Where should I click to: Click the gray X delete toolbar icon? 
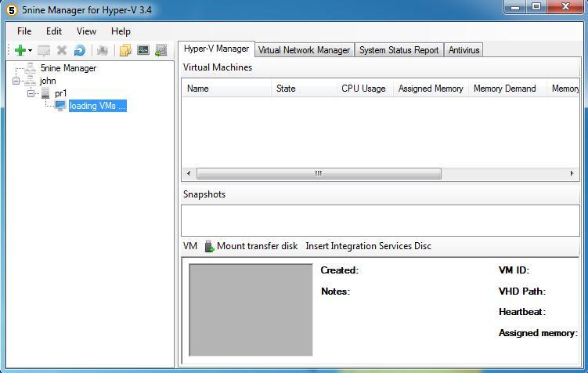pos(62,50)
